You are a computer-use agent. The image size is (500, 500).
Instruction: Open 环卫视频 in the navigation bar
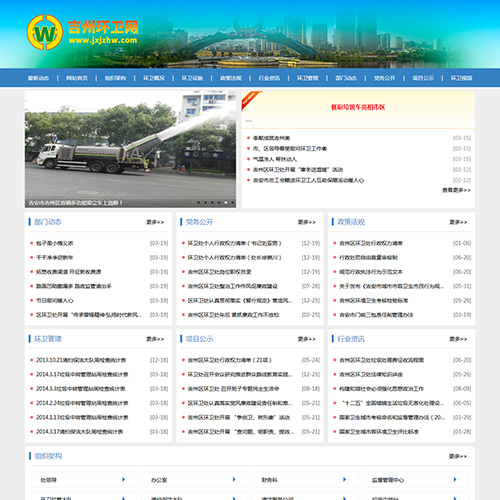462,78
